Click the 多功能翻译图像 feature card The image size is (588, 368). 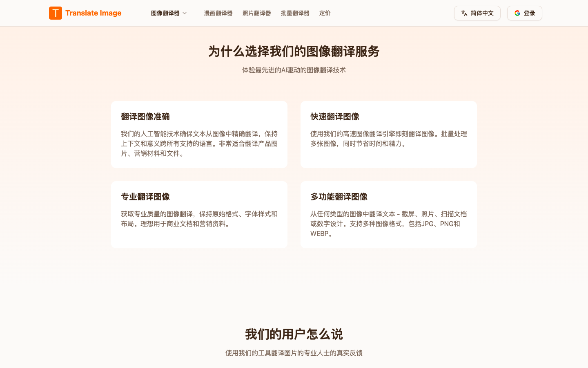pyautogui.click(x=388, y=214)
